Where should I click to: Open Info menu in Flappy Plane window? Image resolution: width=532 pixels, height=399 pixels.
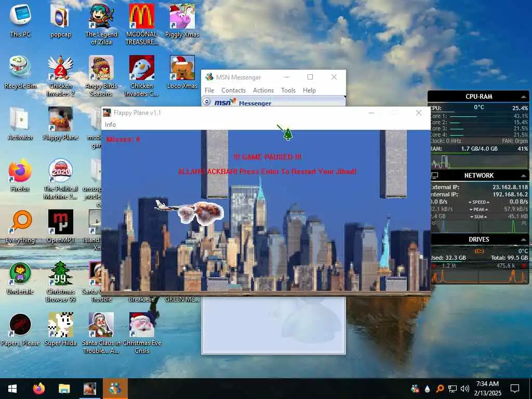pos(110,125)
